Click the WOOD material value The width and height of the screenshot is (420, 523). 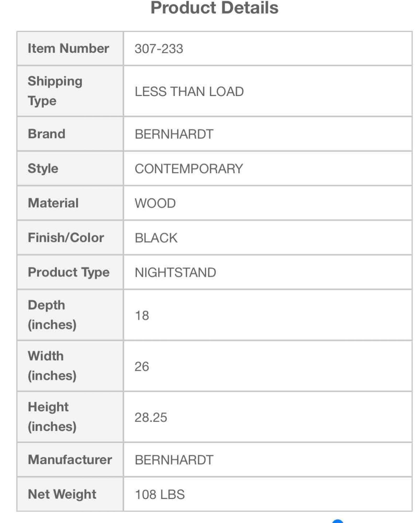[155, 203]
